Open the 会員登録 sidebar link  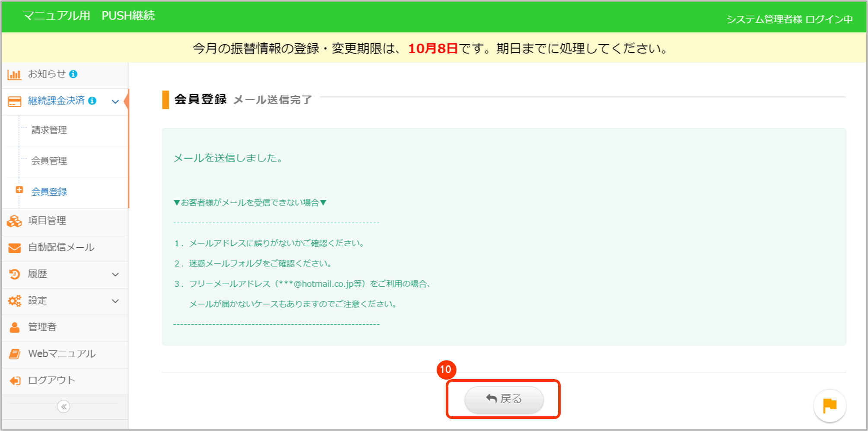pyautogui.click(x=49, y=192)
